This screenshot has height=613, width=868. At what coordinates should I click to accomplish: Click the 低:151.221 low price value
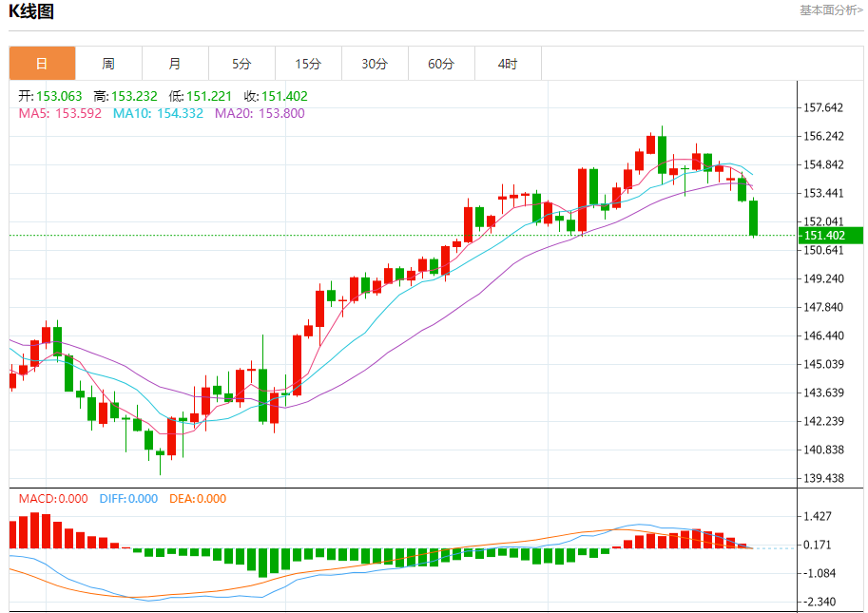[201, 96]
